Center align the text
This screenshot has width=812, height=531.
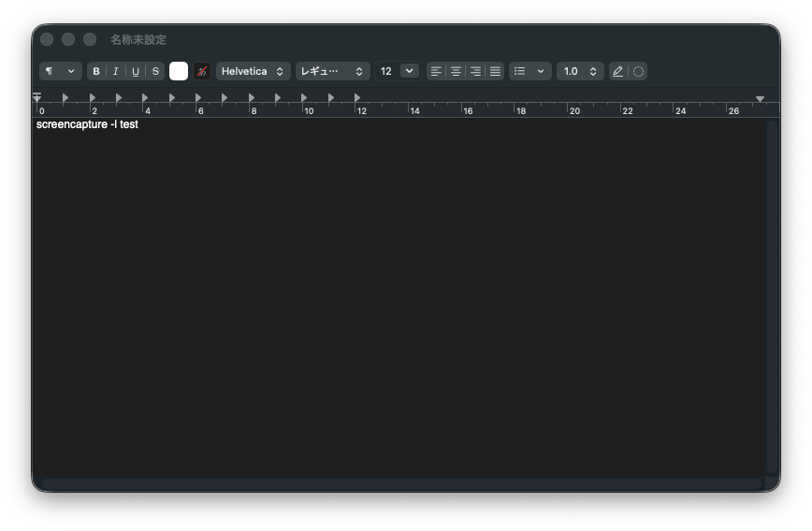(456, 71)
